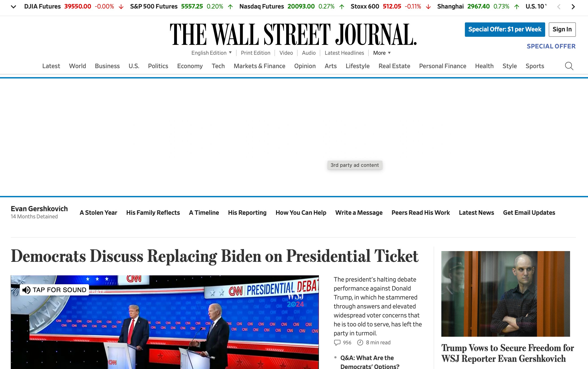Click Special Offer $1 per Week button
Viewport: 588px width, 369px height.
(505, 30)
